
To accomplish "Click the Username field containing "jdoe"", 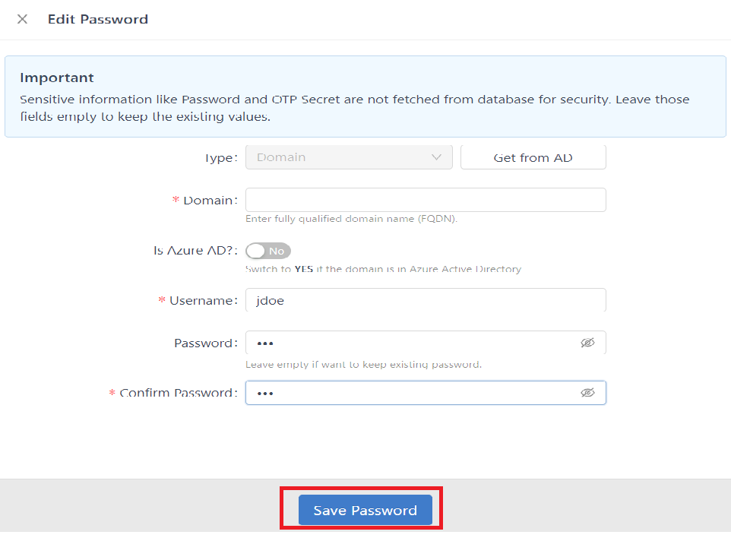I will pyautogui.click(x=424, y=299).
